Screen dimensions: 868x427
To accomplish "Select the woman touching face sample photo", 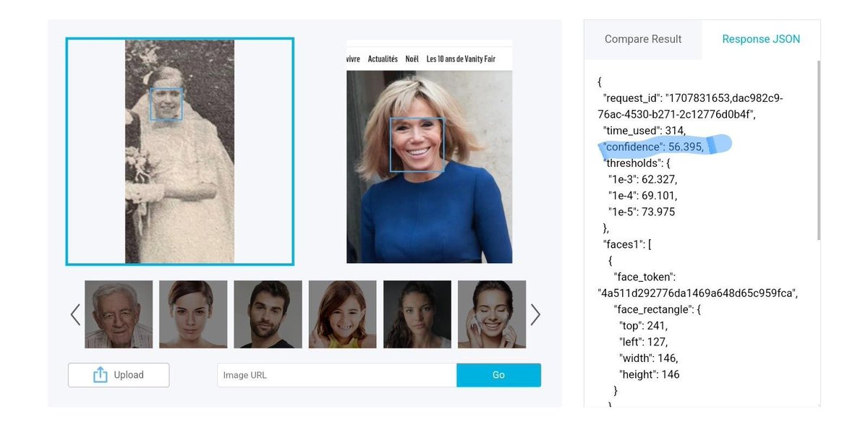I will (x=492, y=314).
